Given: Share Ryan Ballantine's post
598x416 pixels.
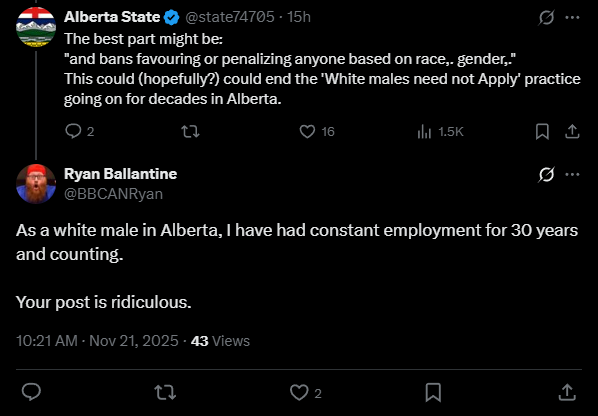Looking at the screenshot, I should (567, 392).
